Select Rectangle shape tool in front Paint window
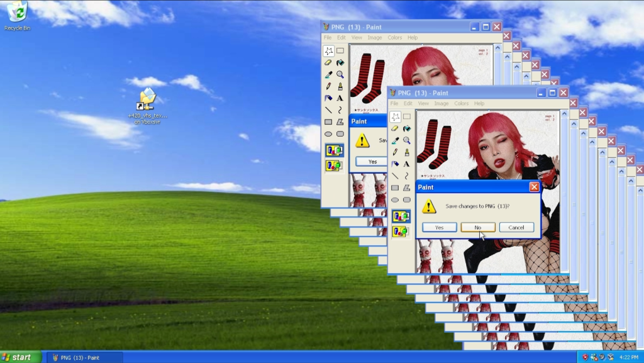Image resolution: width=644 pixels, height=363 pixels. 395,188
